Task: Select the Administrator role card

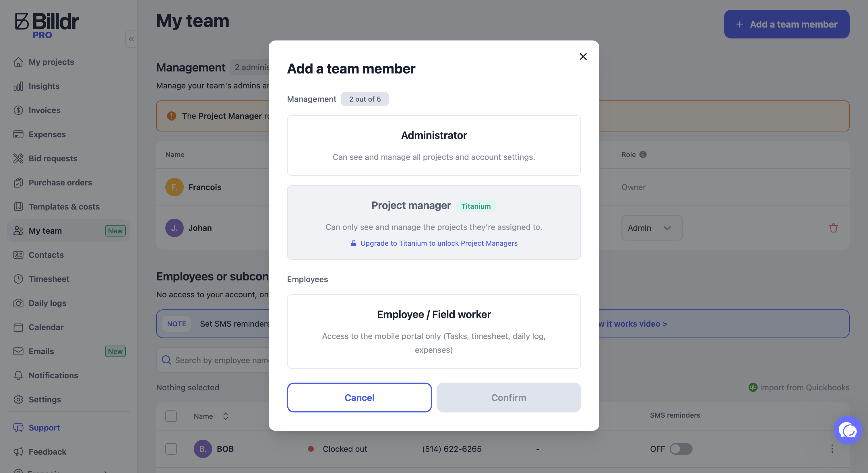Action: tap(434, 146)
